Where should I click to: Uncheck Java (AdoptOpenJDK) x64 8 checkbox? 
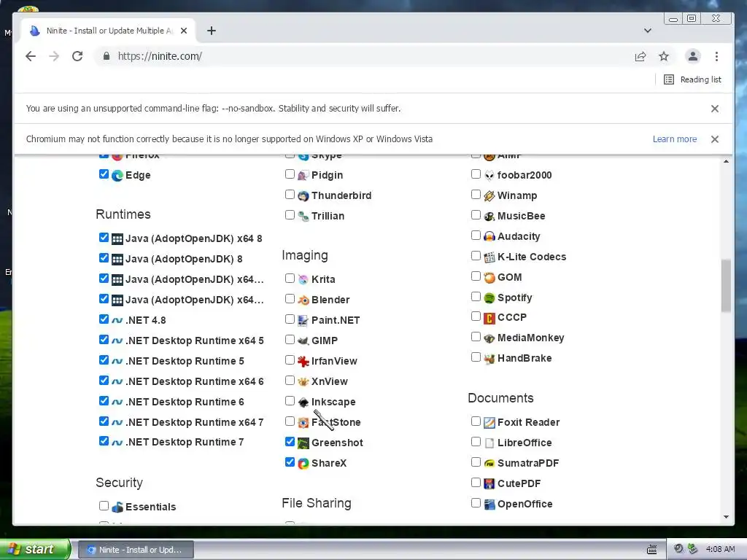coord(104,237)
